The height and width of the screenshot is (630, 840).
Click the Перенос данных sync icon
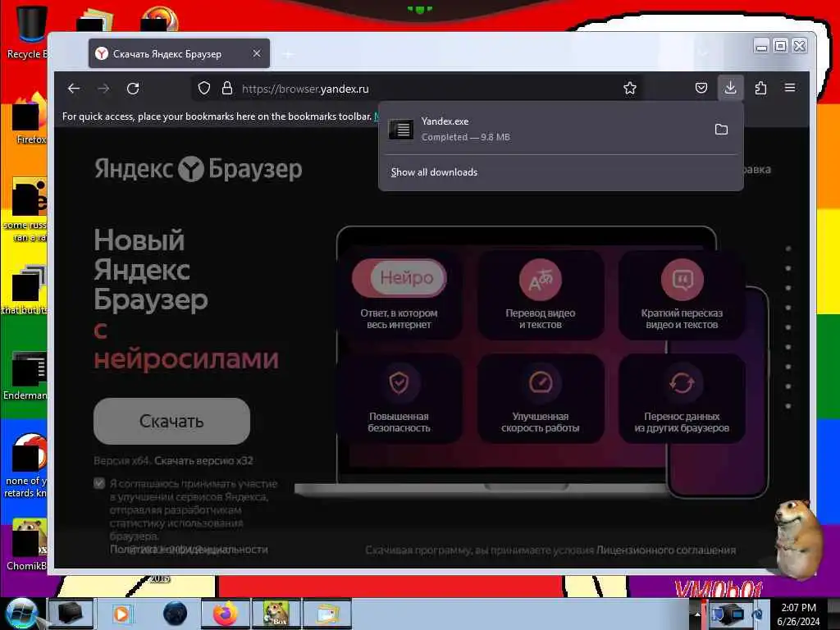(x=682, y=382)
